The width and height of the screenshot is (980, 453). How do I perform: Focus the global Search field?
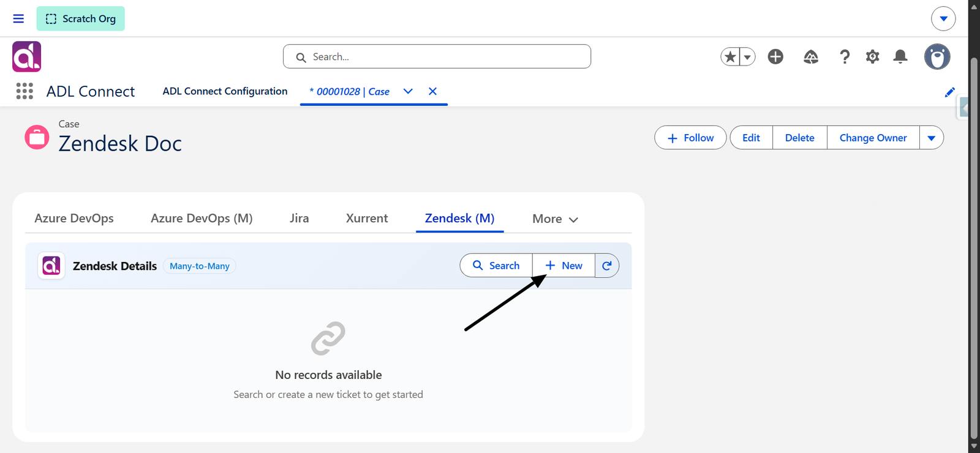point(437,56)
